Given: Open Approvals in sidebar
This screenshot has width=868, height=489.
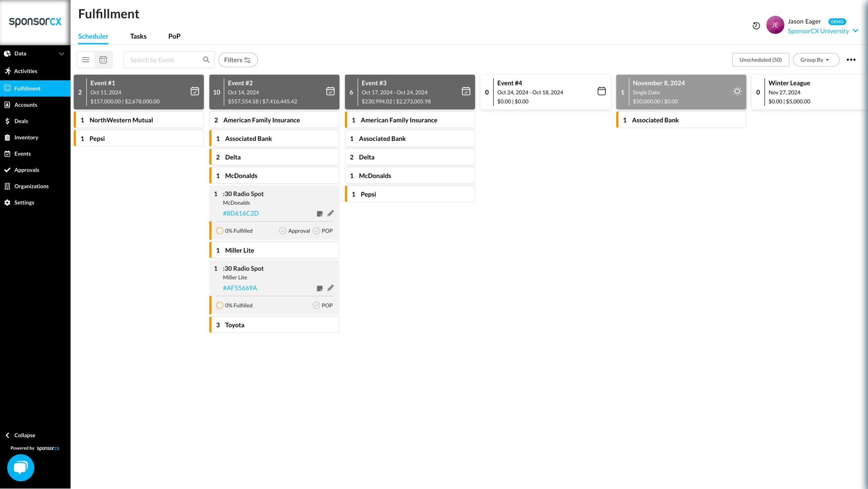Looking at the screenshot, I should [35, 170].
